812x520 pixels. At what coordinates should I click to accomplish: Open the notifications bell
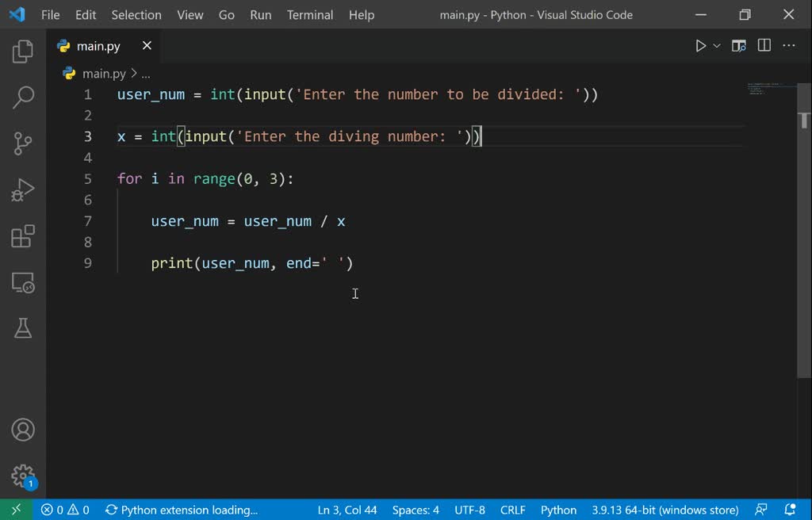click(788, 510)
